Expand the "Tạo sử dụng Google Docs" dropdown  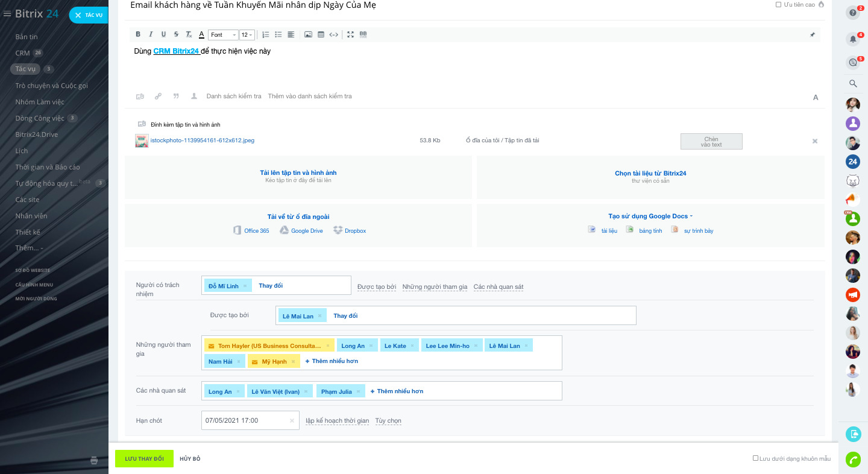(x=650, y=216)
